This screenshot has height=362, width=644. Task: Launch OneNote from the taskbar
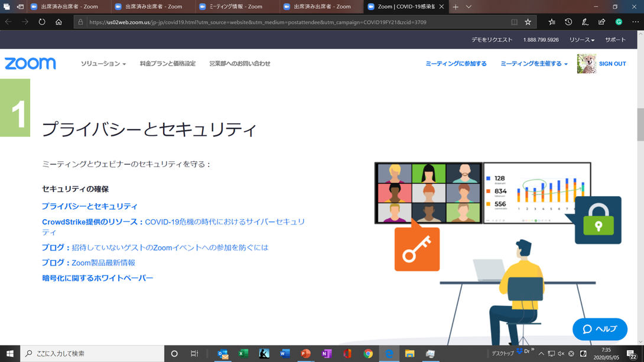tap(327, 353)
